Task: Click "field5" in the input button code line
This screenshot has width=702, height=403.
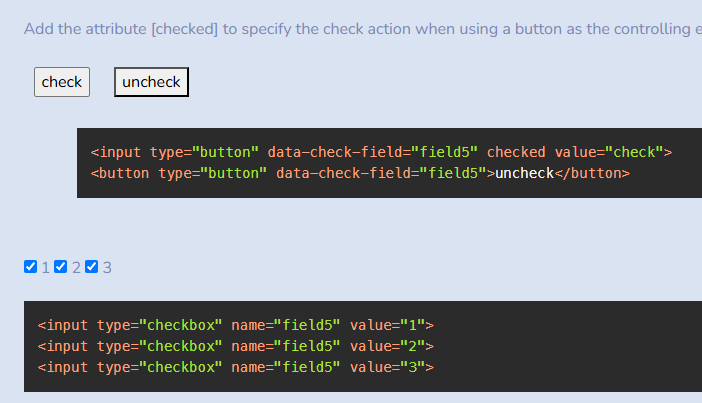Action: tap(449, 152)
